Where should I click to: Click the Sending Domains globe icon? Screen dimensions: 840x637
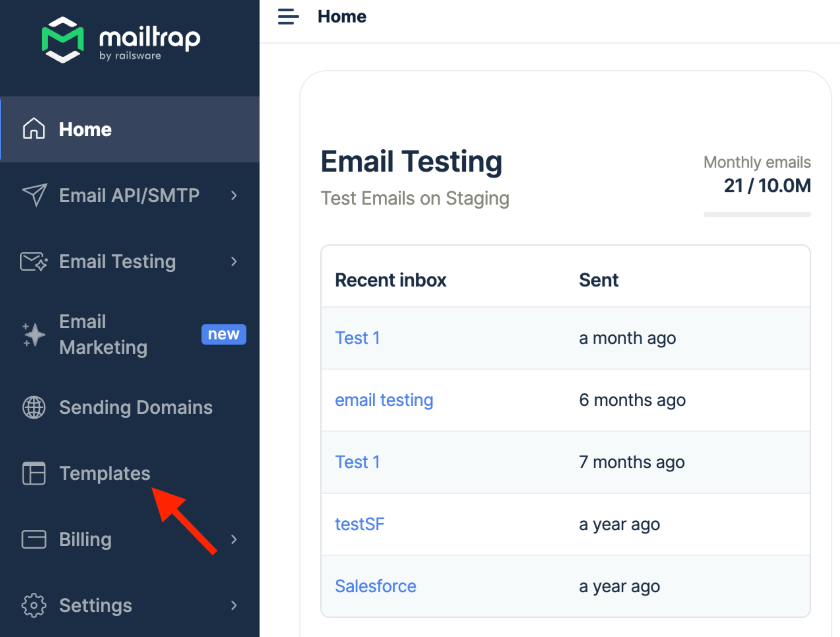pyautogui.click(x=34, y=407)
